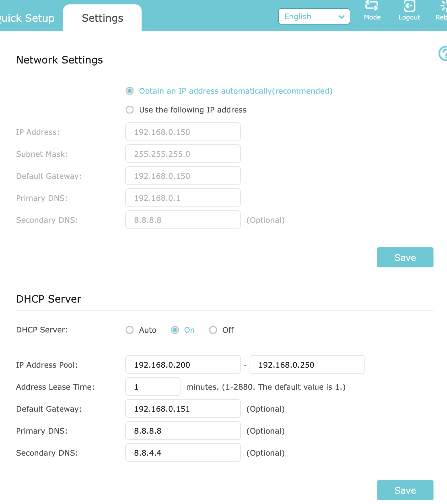Click the Mode switch icon

(x=372, y=6)
